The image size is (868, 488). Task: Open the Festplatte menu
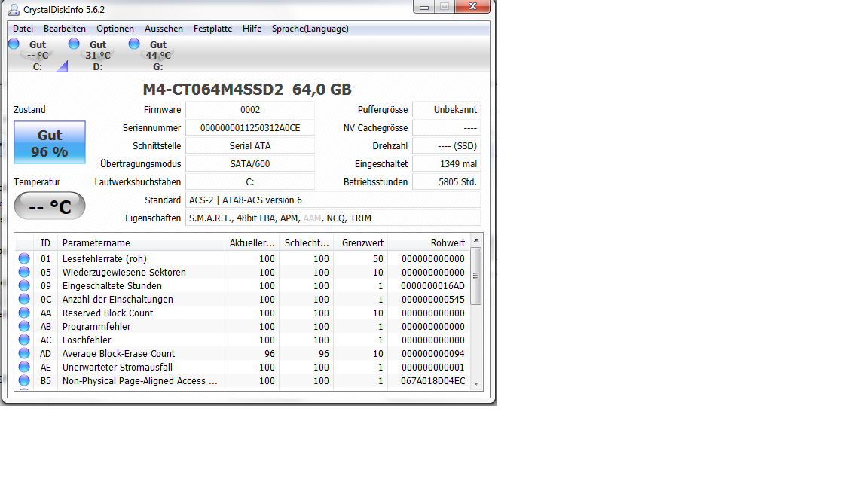[212, 29]
